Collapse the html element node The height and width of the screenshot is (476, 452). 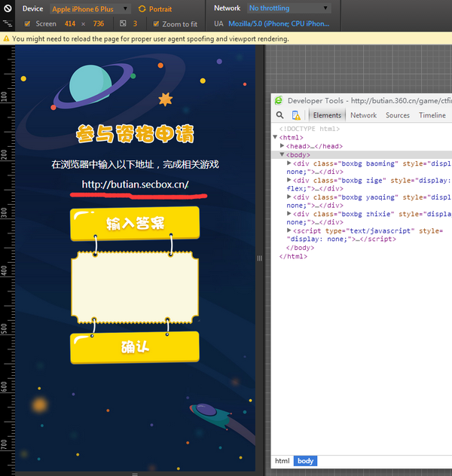coord(275,137)
